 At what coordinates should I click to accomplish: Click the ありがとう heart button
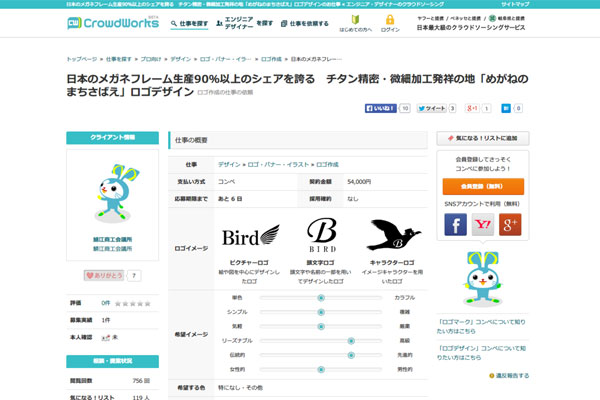click(104, 275)
